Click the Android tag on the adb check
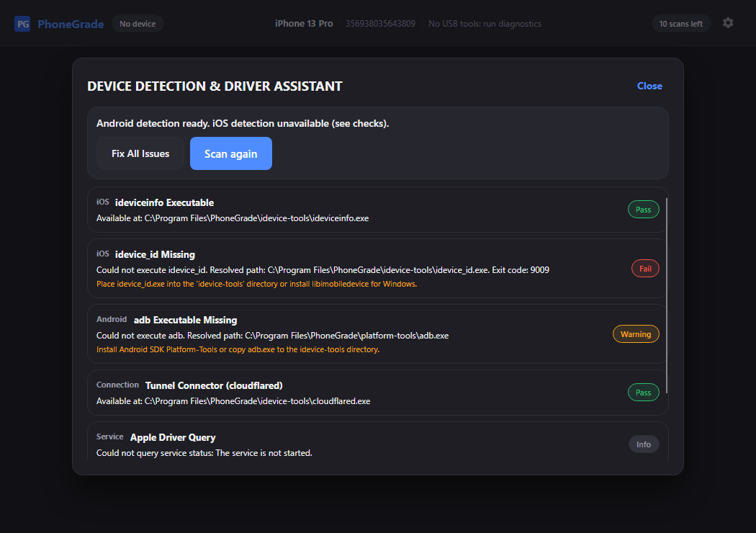 112,319
